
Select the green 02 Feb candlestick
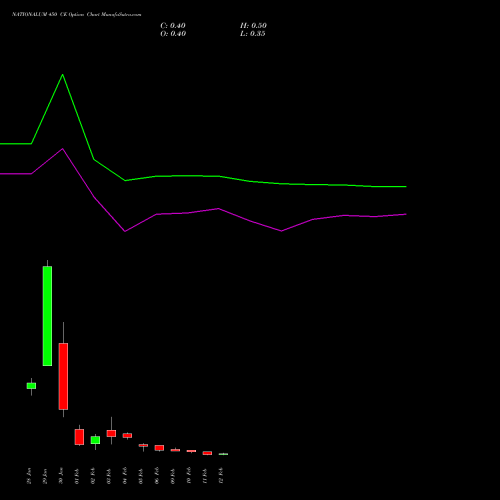point(95,440)
